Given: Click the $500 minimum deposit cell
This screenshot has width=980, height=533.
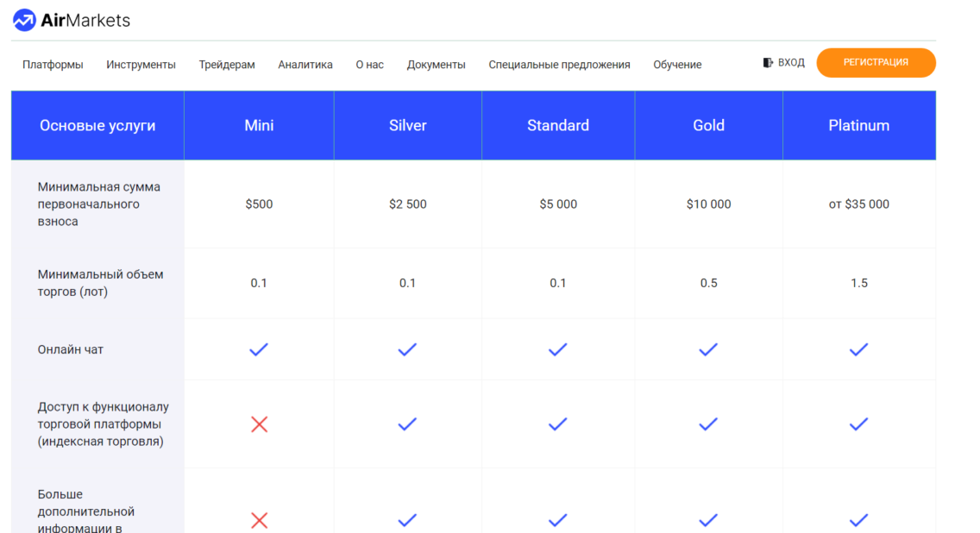Looking at the screenshot, I should 257,204.
